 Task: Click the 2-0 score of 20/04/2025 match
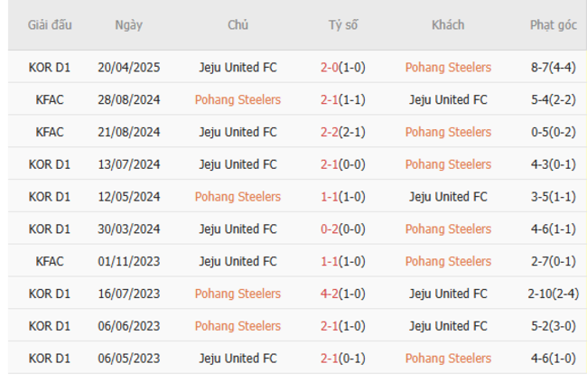point(330,68)
